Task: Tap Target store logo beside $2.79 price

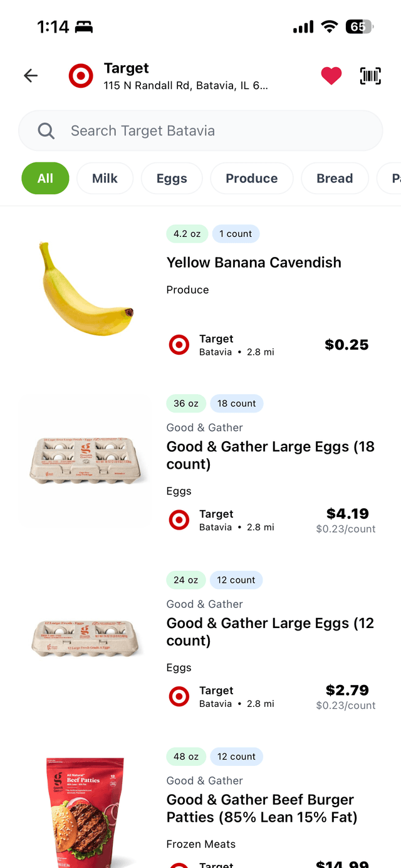Action: point(179,696)
